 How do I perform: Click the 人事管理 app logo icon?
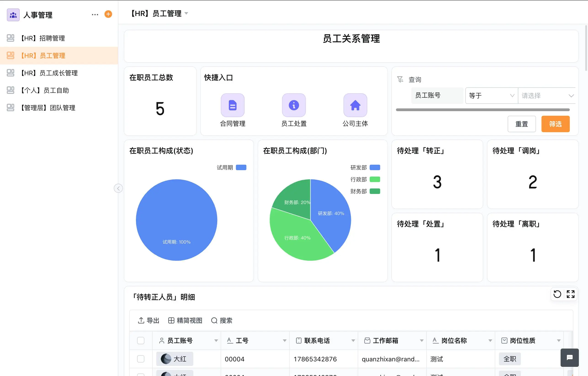point(13,15)
